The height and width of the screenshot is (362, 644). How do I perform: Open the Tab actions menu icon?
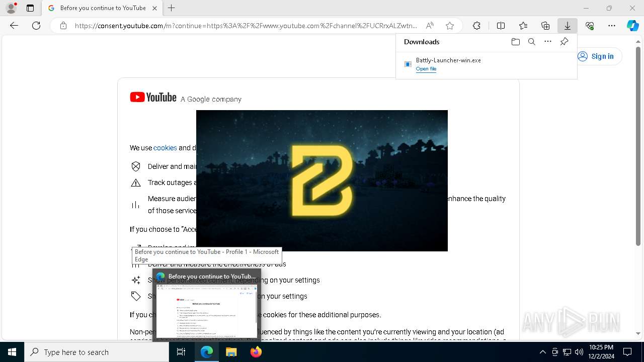pos(30,8)
